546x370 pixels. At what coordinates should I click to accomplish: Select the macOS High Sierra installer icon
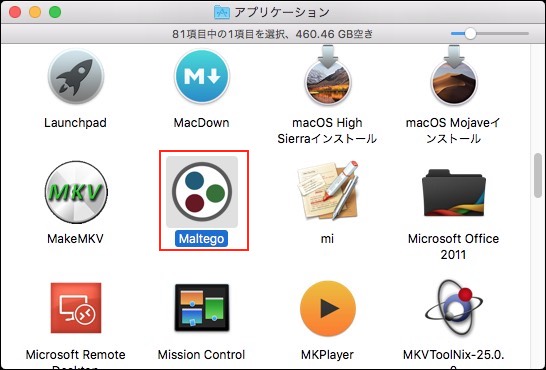point(328,75)
